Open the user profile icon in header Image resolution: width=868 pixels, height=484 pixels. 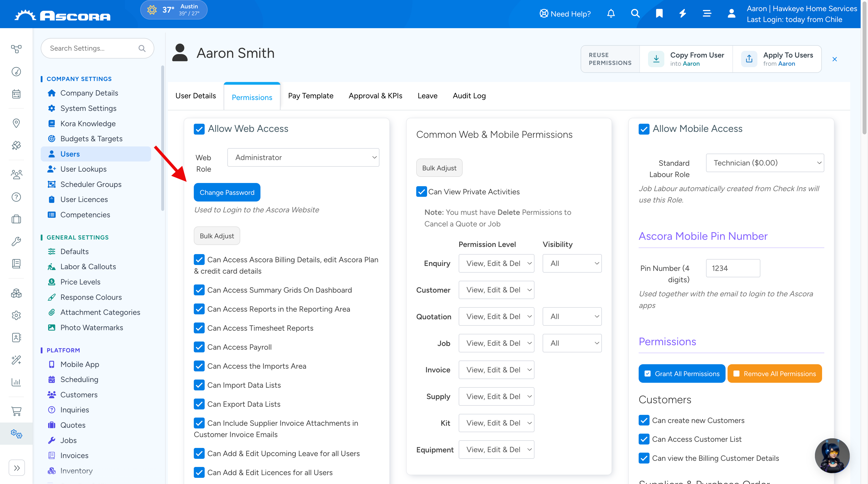pos(731,14)
